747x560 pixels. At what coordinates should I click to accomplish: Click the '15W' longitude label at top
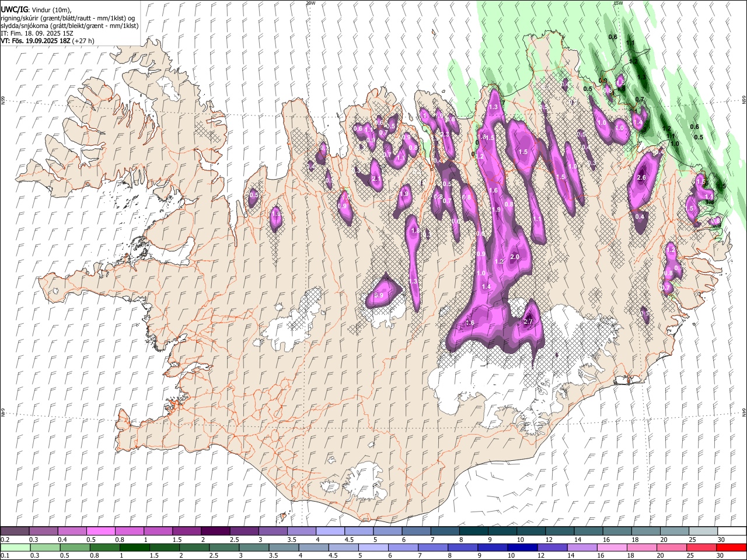point(618,3)
